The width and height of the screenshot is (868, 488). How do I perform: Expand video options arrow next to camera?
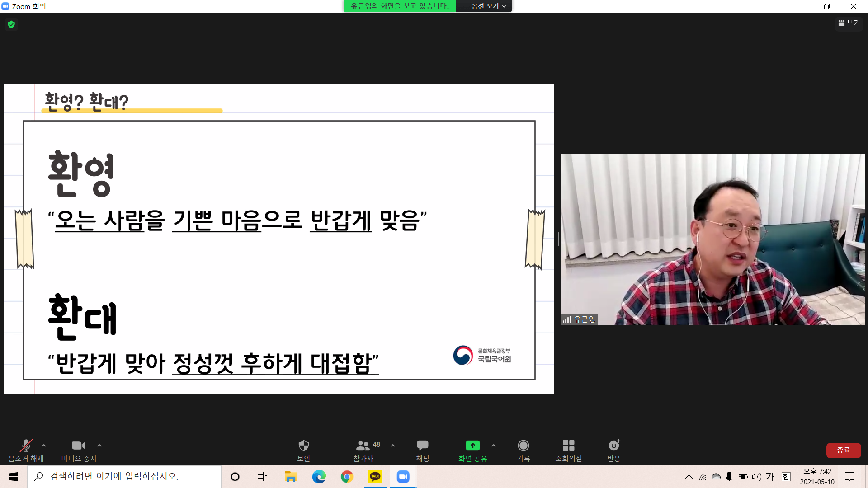coord(99,446)
